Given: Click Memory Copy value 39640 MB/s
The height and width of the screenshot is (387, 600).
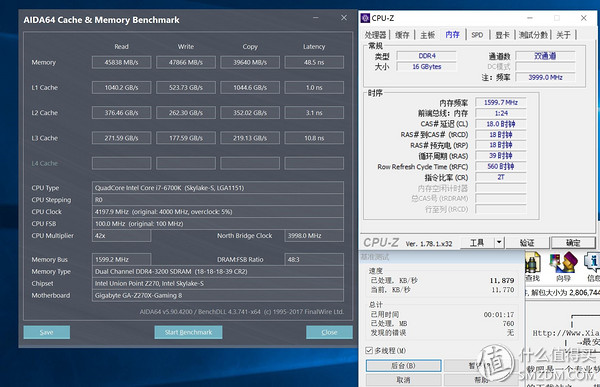Looking at the screenshot, I should click(250, 62).
